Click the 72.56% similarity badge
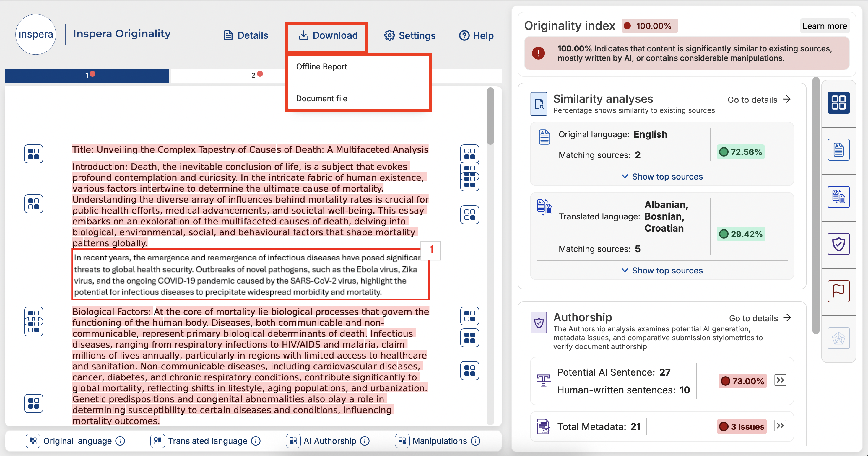Image resolution: width=868 pixels, height=456 pixels. coord(741,152)
